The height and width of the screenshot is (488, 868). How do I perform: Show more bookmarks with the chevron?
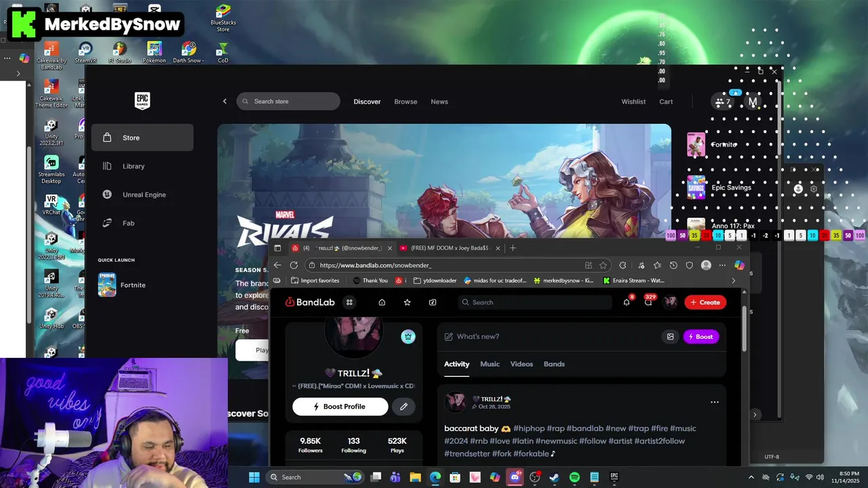coord(733,281)
